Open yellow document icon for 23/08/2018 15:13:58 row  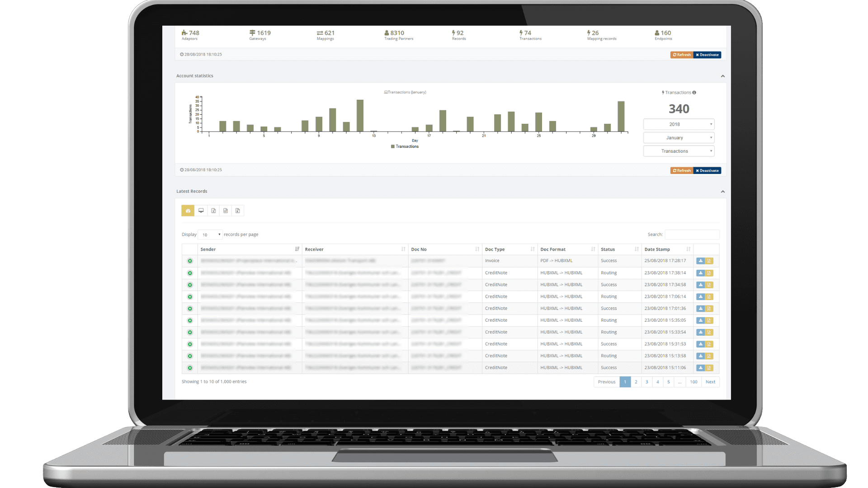coord(709,356)
